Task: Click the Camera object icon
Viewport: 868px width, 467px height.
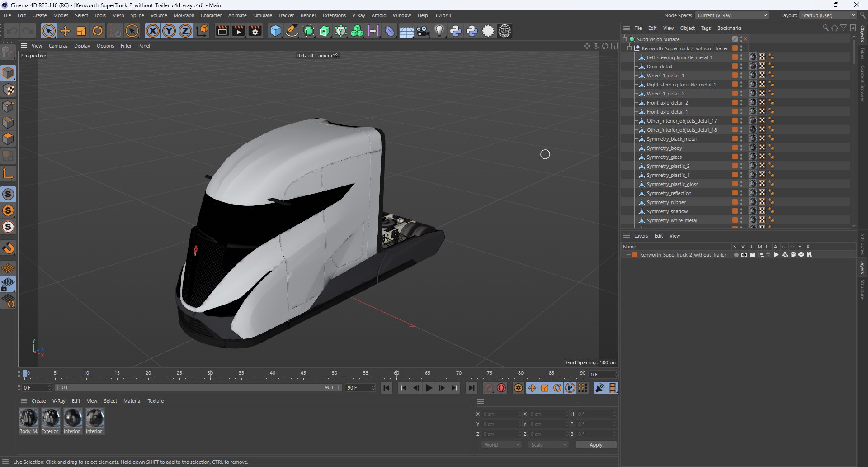Action: [x=423, y=31]
